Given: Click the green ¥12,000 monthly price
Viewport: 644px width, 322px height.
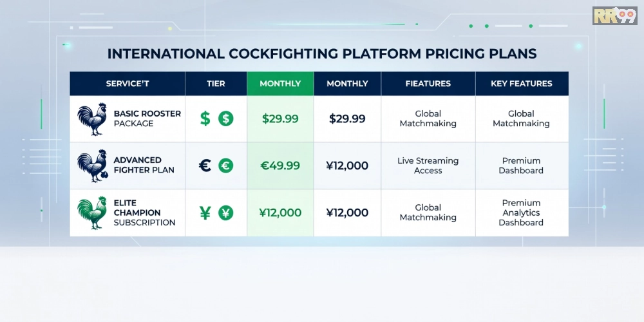Looking at the screenshot, I should tap(280, 213).
